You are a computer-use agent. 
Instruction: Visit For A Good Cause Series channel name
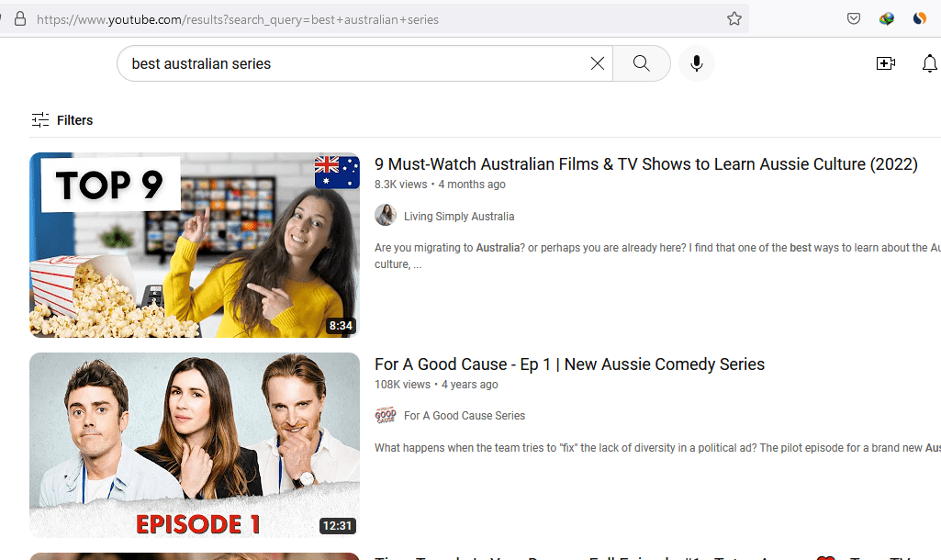465,416
